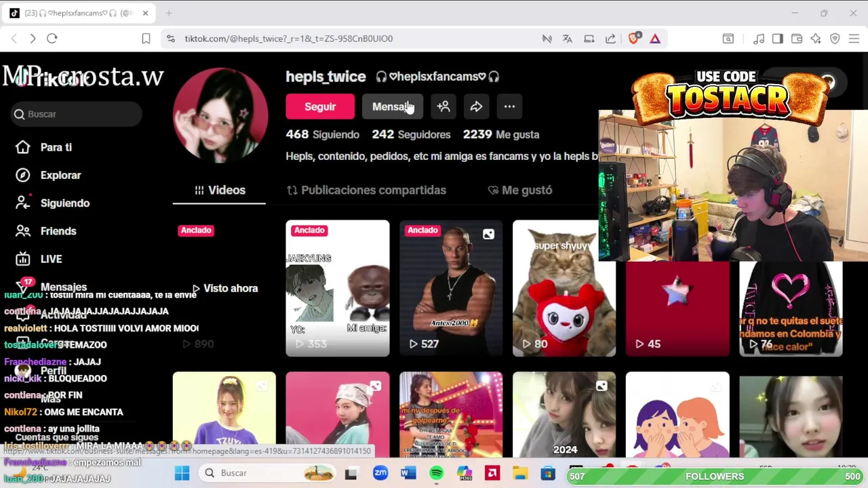Open LIVE in the sidebar

click(51, 259)
